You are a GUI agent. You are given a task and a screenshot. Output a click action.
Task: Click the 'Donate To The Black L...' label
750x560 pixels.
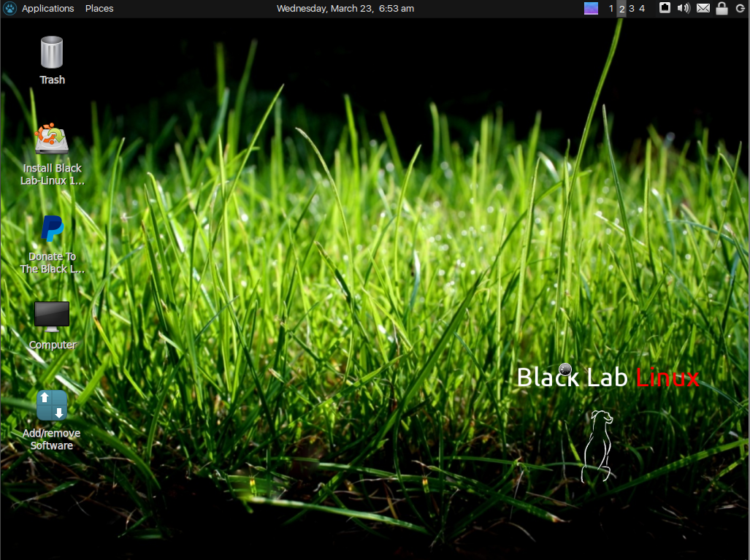click(52, 263)
